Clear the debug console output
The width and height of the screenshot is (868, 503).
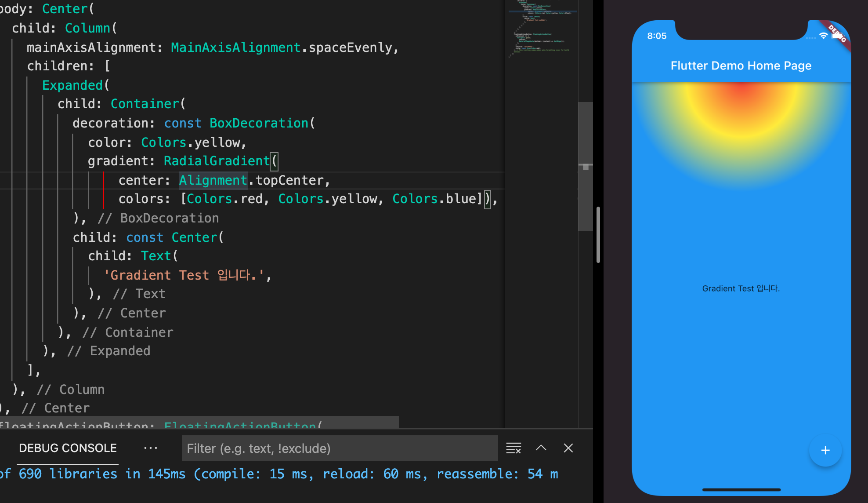(513, 448)
